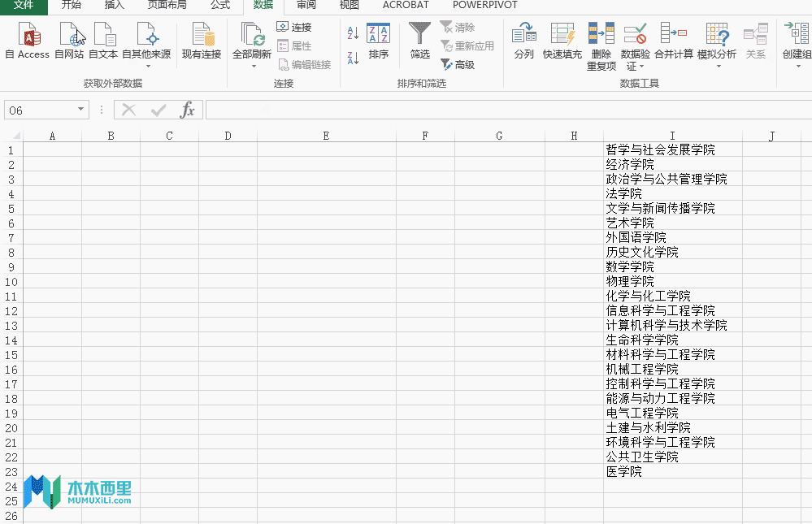Import data from text file 自文本
Screen dimensions: 812x524
point(103,41)
